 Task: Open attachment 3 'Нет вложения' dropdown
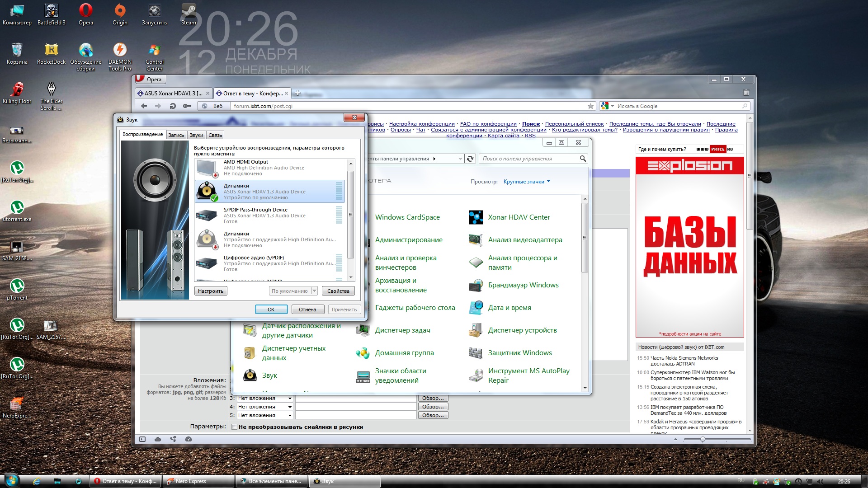tap(265, 398)
